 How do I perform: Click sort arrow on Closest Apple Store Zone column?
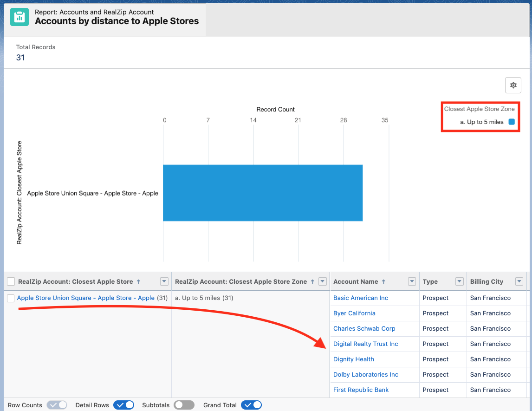[312, 282]
